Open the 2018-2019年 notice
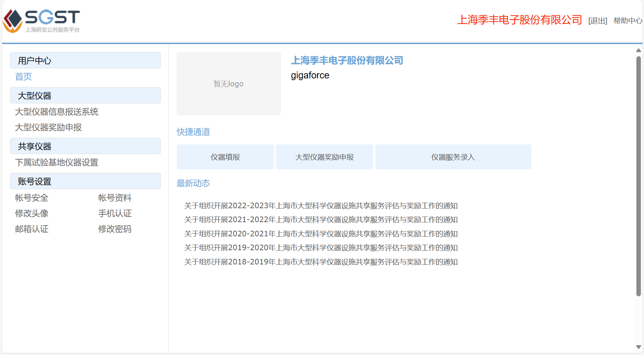The image size is (644, 355). coord(321,262)
